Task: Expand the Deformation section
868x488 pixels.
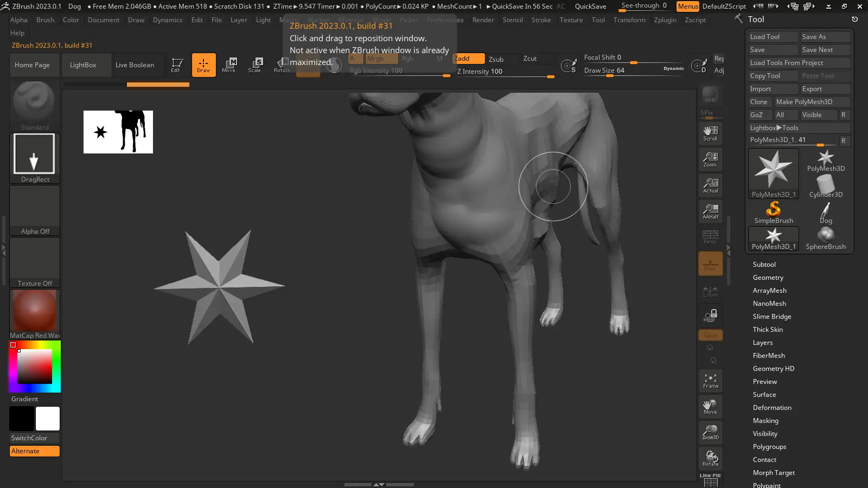Action: click(x=772, y=408)
